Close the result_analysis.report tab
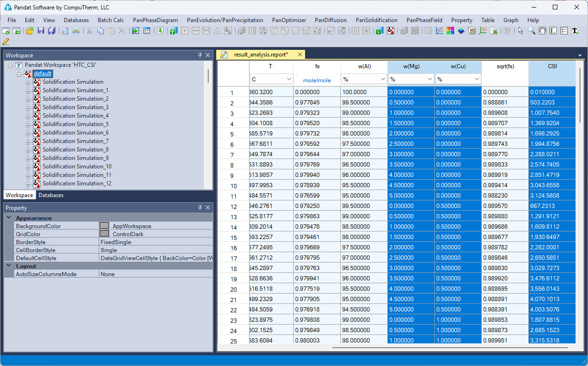 tap(300, 55)
